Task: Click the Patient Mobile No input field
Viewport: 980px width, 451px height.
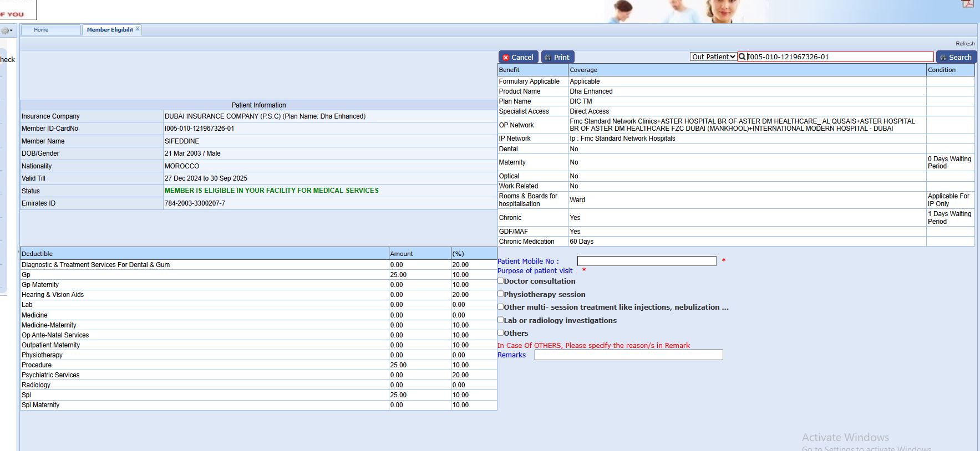Action: 647,261
